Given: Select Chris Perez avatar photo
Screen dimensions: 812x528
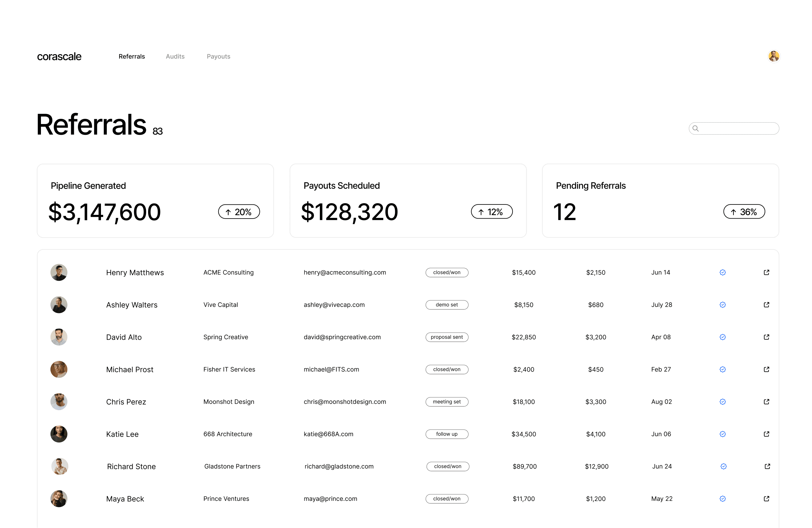Looking at the screenshot, I should pyautogui.click(x=59, y=402).
